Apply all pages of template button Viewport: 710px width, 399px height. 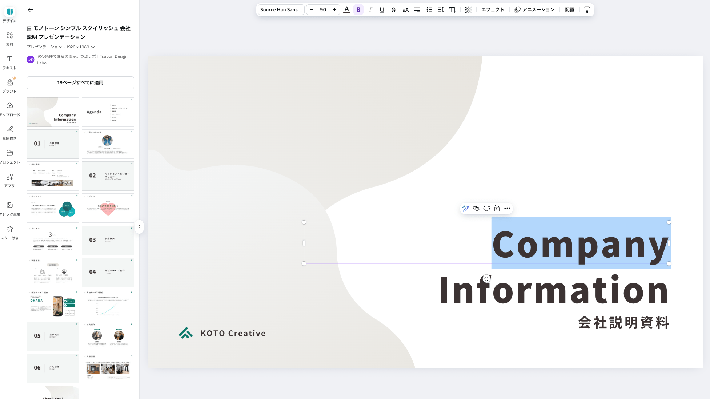[x=80, y=83]
